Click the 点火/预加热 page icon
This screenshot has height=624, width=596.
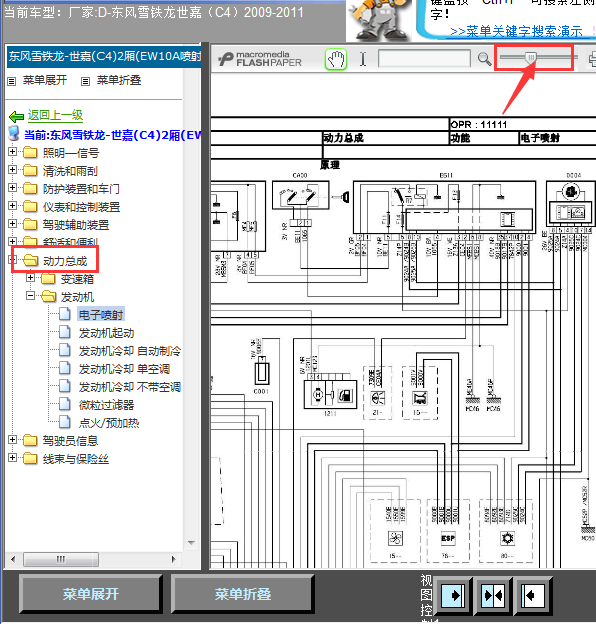(x=65, y=422)
